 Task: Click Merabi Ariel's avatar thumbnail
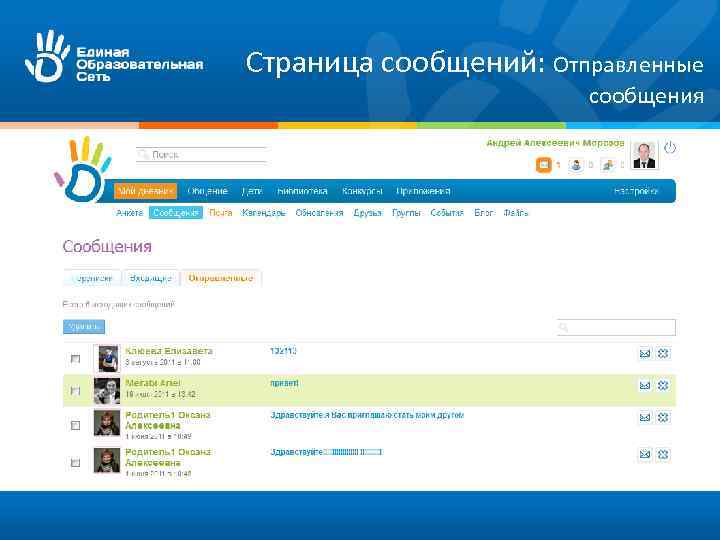pyautogui.click(x=107, y=391)
